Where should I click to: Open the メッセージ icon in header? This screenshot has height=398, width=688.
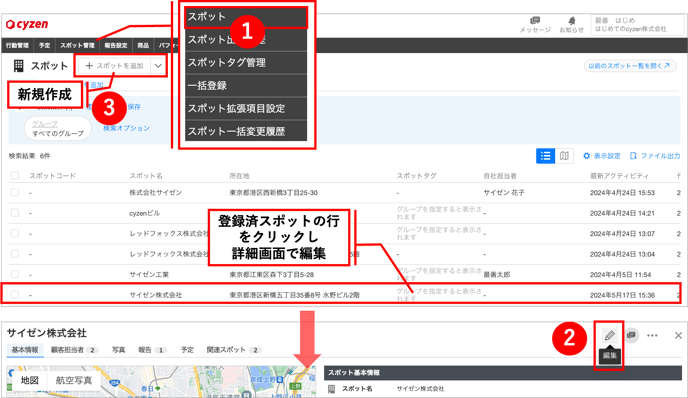(534, 25)
